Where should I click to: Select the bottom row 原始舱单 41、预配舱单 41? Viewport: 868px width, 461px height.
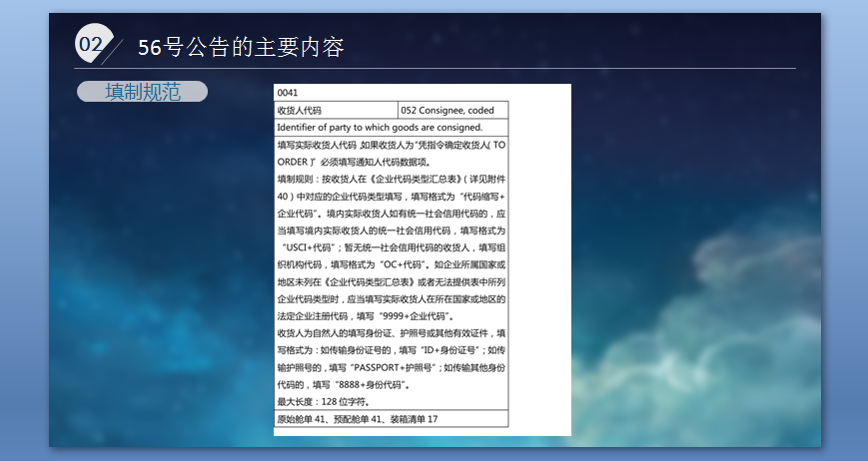click(x=358, y=419)
